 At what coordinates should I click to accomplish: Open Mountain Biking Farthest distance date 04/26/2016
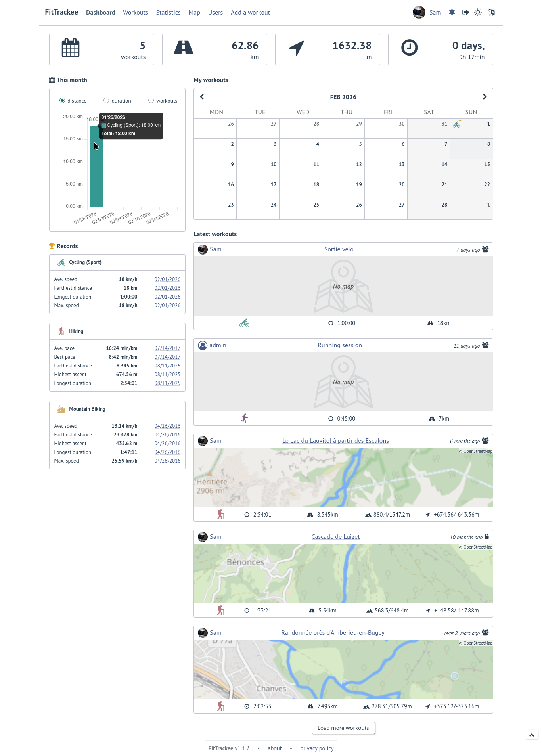pos(167,435)
